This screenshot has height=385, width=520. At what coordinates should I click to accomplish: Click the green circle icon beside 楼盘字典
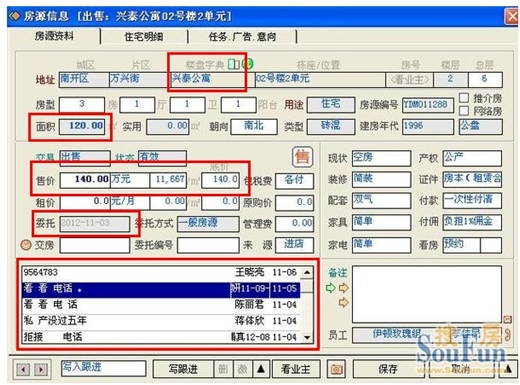pos(248,63)
